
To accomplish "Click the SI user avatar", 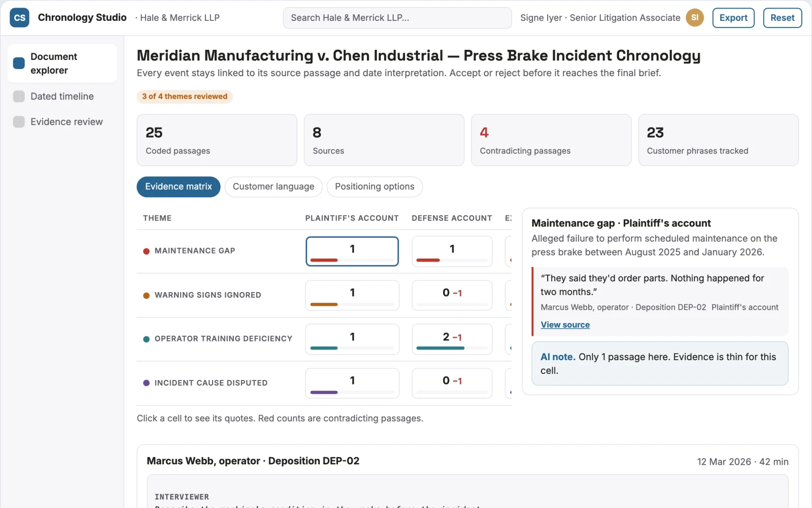I will (x=695, y=18).
